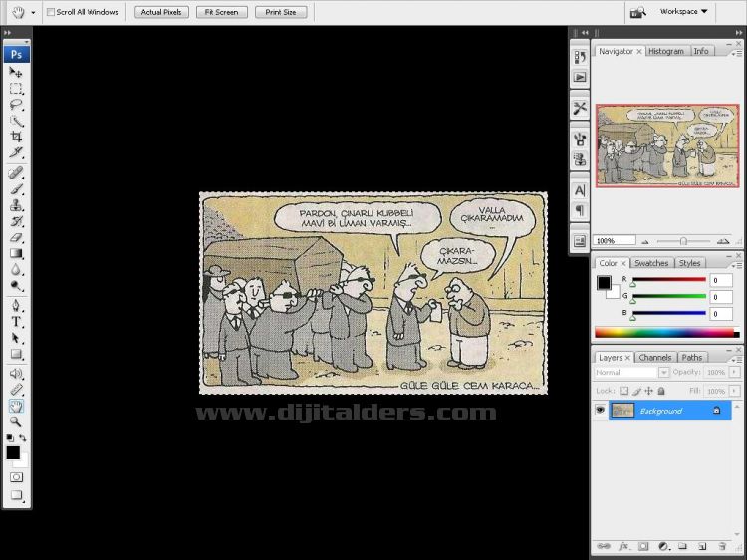Switch to the Swatches tab
This screenshot has height=560, width=747.
651,263
